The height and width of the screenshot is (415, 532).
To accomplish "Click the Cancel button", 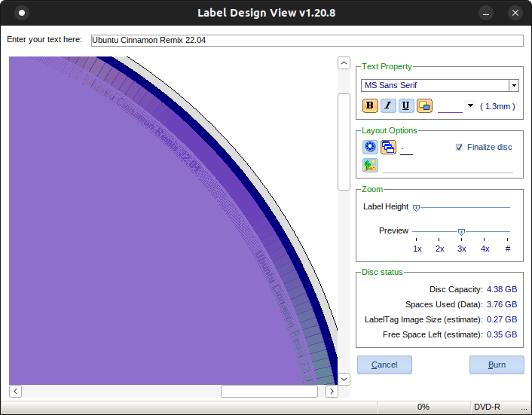I will coord(384,365).
